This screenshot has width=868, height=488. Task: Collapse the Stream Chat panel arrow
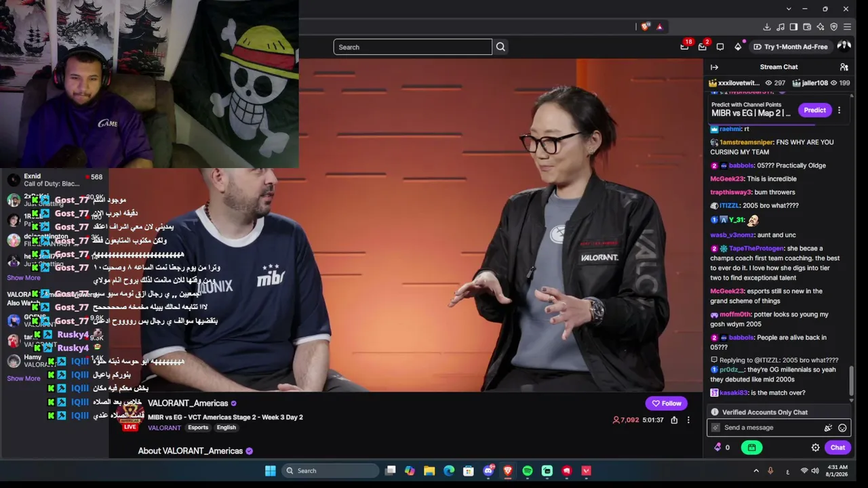tap(714, 67)
